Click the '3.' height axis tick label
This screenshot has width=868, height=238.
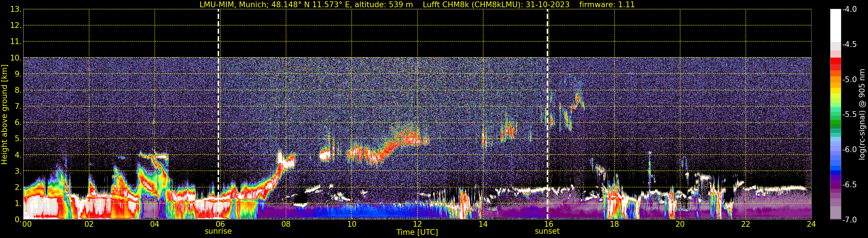coord(18,171)
